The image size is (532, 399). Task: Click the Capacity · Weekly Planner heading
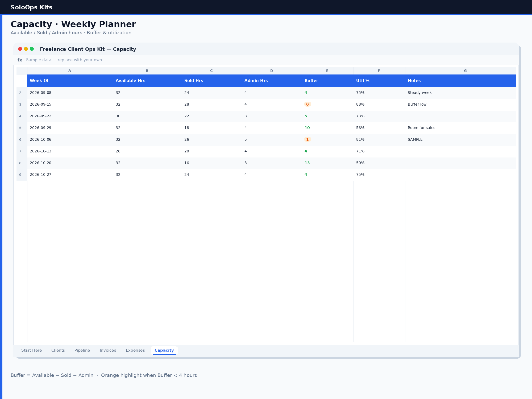coord(73,24)
